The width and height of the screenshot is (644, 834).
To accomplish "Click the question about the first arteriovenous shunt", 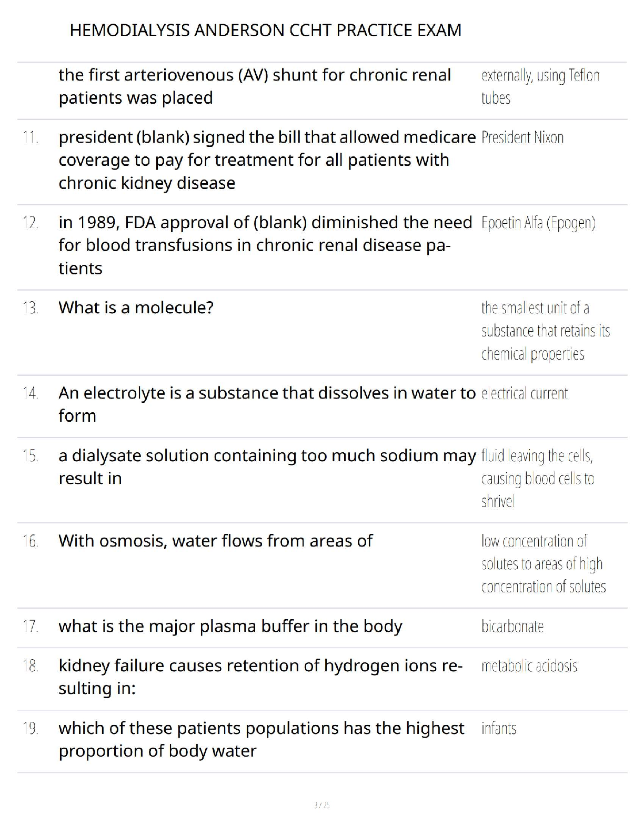I will [x=255, y=86].
